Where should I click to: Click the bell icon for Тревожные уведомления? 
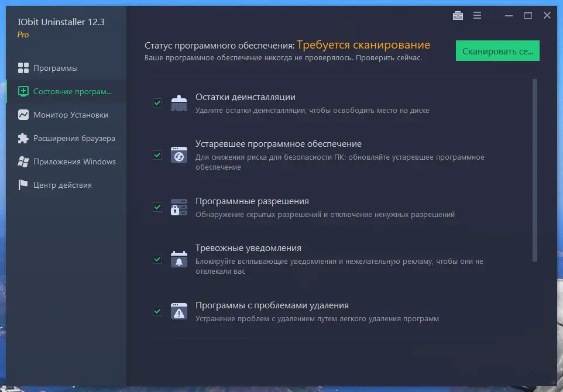pos(178,259)
